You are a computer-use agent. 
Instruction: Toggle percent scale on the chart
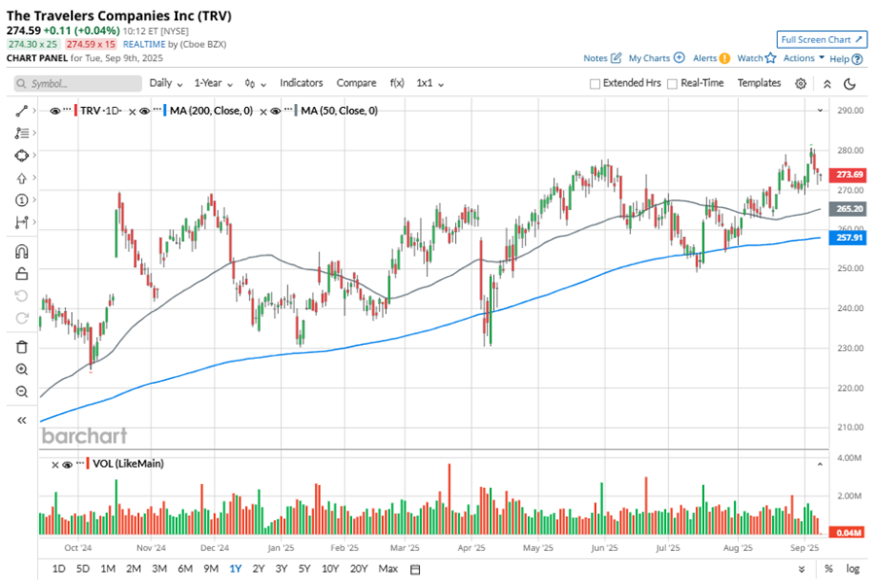pyautogui.click(x=828, y=569)
